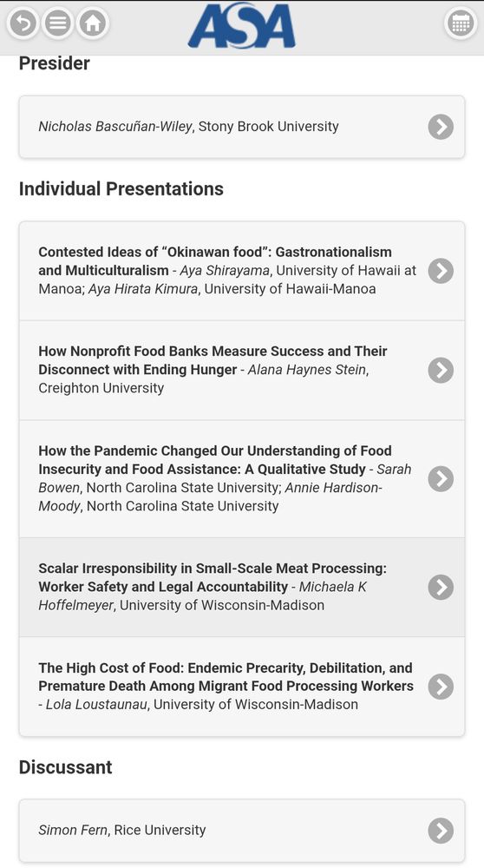Image resolution: width=484 pixels, height=868 pixels.
Task: Tap chevron beside Okinawan food presentation
Action: click(x=441, y=271)
